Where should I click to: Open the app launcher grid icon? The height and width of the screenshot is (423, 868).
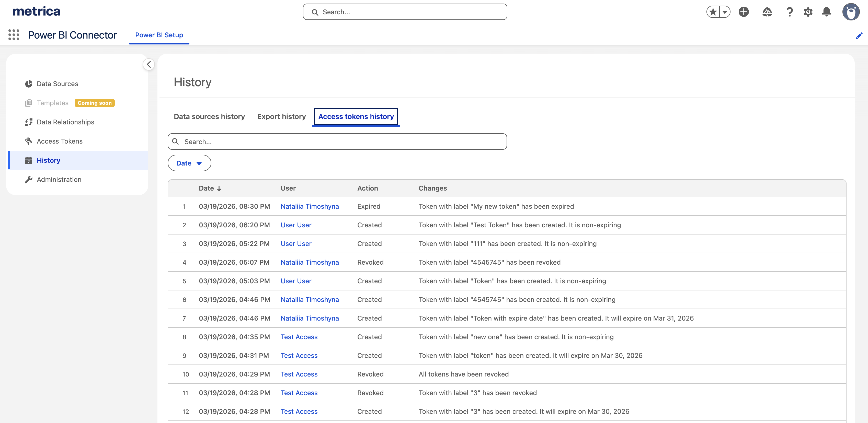[14, 35]
